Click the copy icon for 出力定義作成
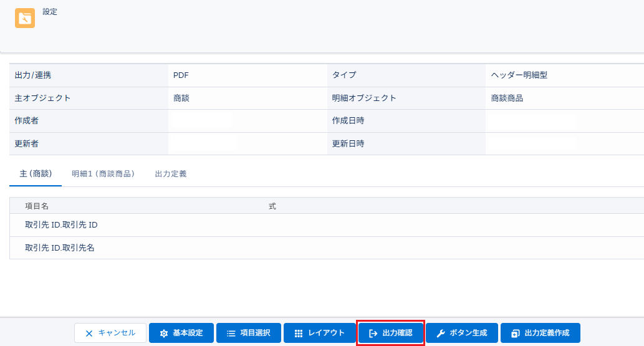The image size is (644, 346). (515, 333)
